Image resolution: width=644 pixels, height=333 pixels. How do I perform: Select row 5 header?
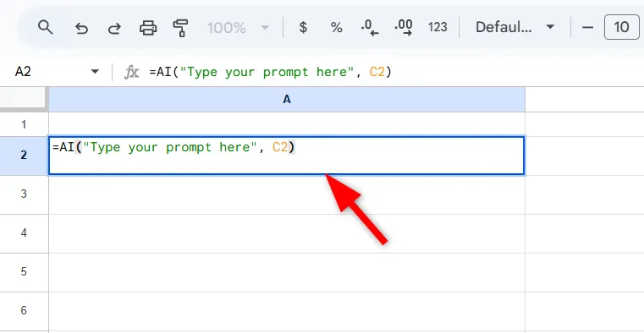click(24, 272)
